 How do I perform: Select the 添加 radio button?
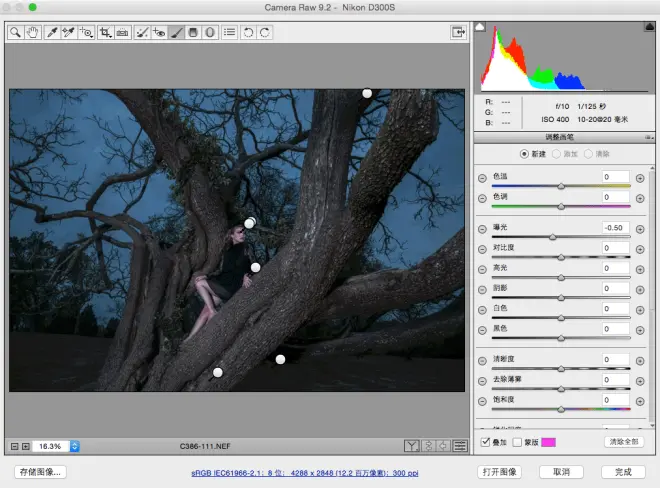pyautogui.click(x=556, y=154)
